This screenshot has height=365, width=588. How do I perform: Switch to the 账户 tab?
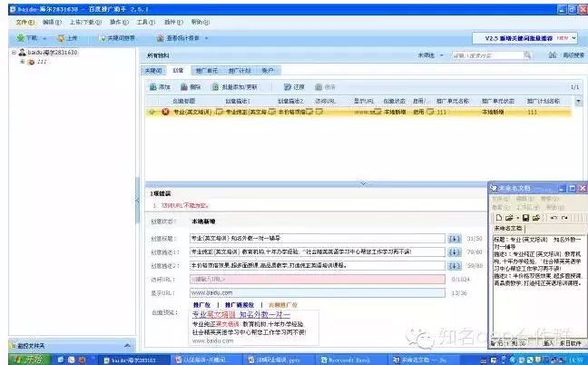[x=268, y=71]
